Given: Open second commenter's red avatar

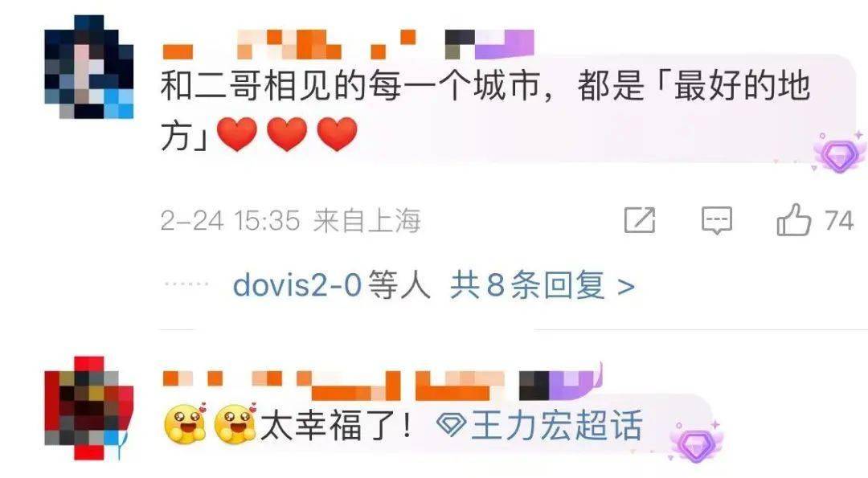Looking at the screenshot, I should [88, 408].
